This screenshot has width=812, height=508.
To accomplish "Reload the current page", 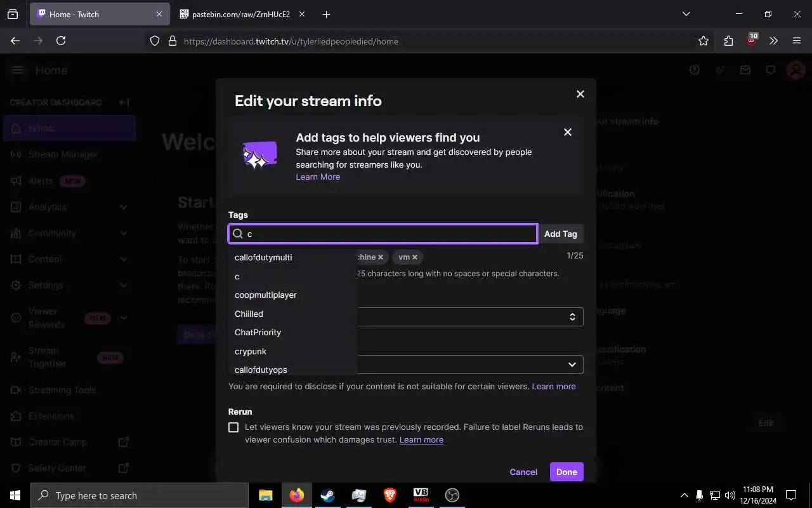I will [x=61, y=41].
